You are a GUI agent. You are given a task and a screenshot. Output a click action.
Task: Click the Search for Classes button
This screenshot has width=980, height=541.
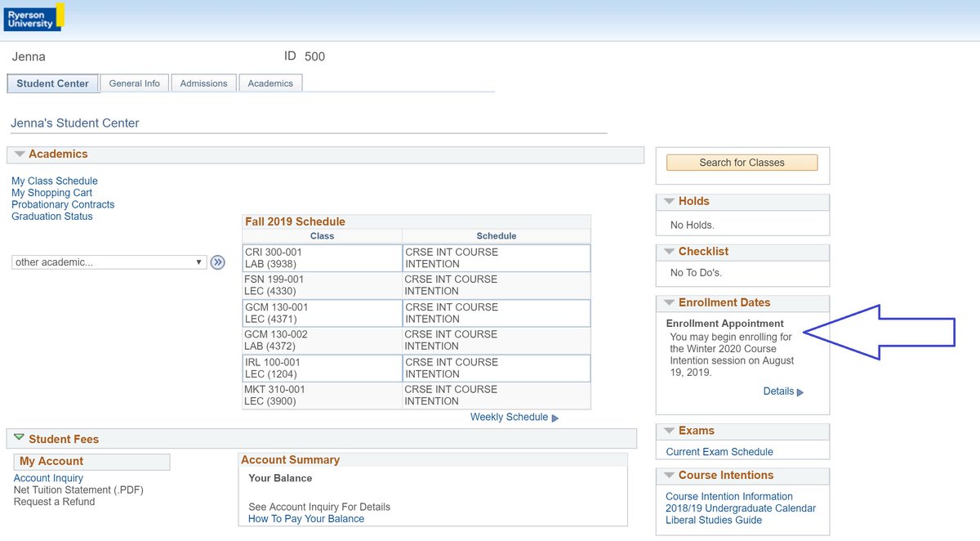(x=742, y=163)
